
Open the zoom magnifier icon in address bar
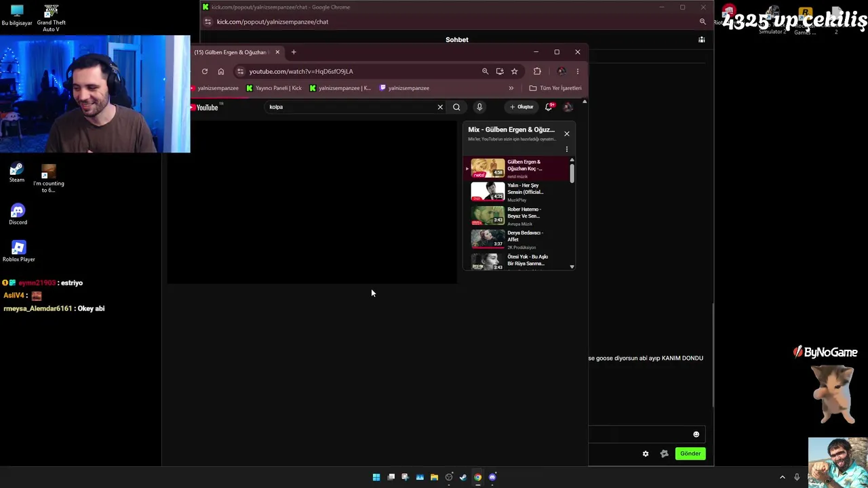[485, 71]
